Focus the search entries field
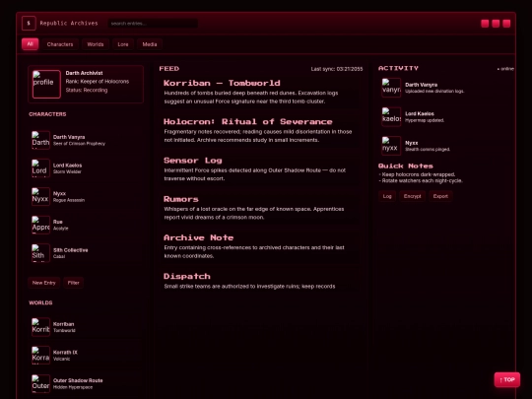The width and height of the screenshot is (532, 399). [x=153, y=24]
